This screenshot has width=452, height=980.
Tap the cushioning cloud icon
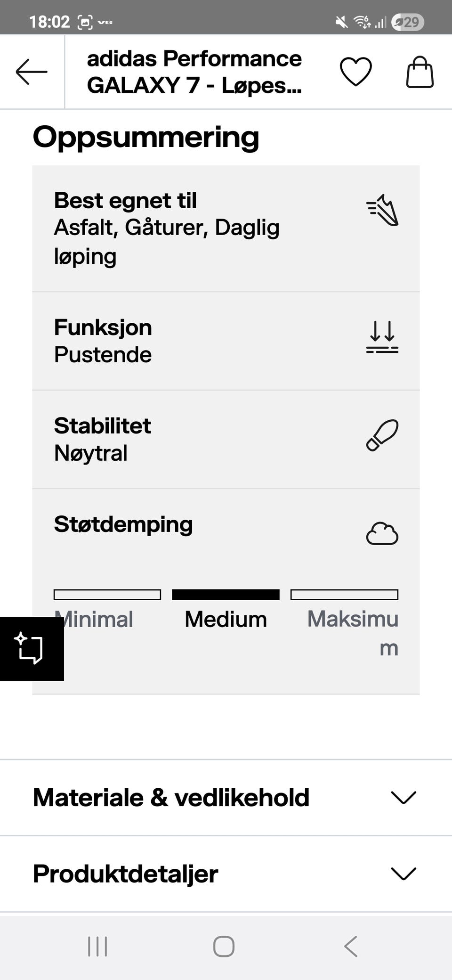[382, 534]
